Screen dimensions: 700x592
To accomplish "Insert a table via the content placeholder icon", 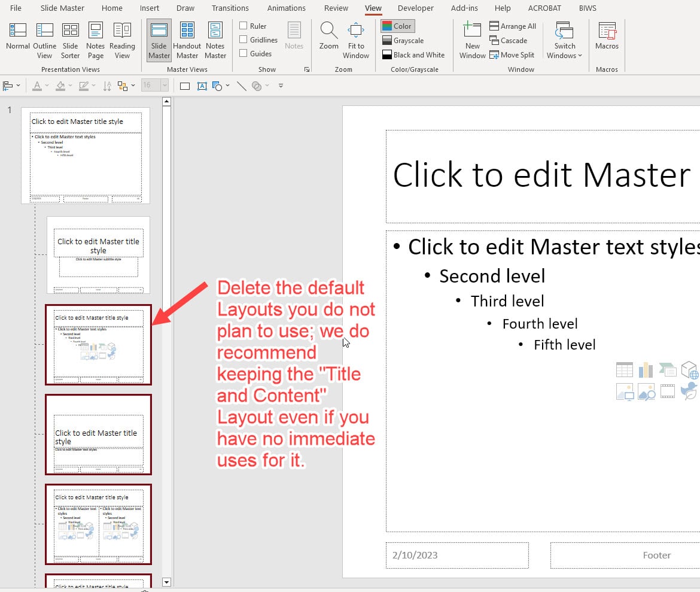I will (x=624, y=369).
